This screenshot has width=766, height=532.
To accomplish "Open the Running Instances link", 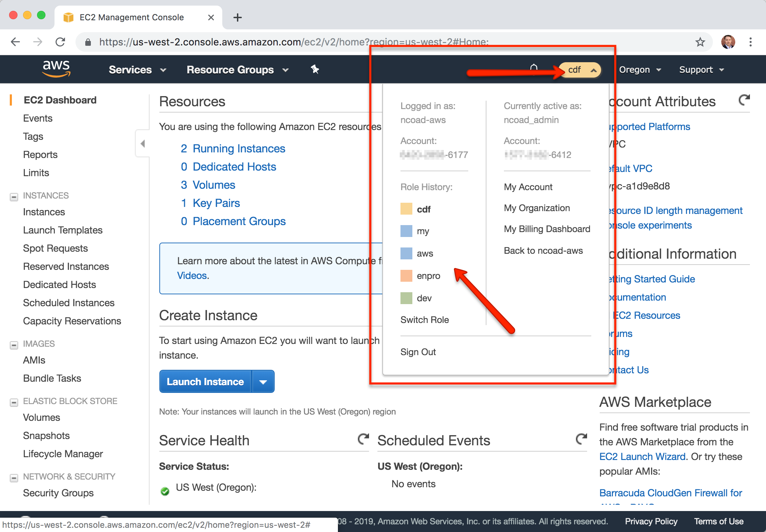I will [239, 149].
